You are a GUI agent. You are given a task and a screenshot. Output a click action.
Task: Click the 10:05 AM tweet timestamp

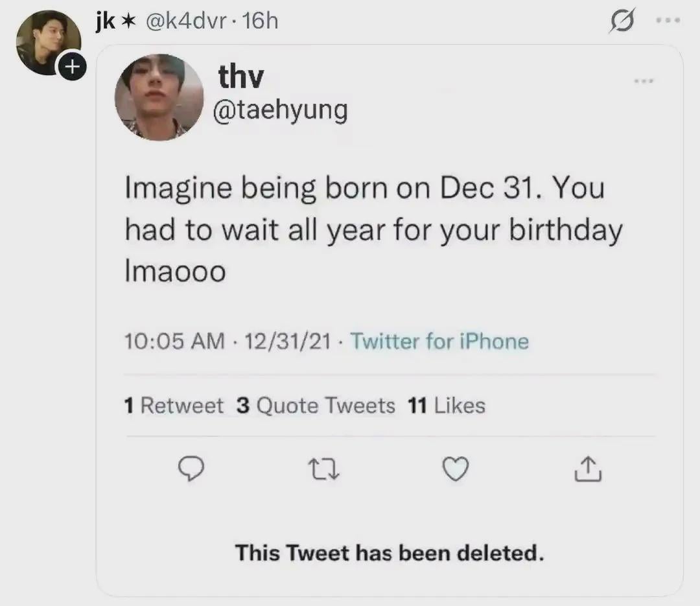[175, 342]
